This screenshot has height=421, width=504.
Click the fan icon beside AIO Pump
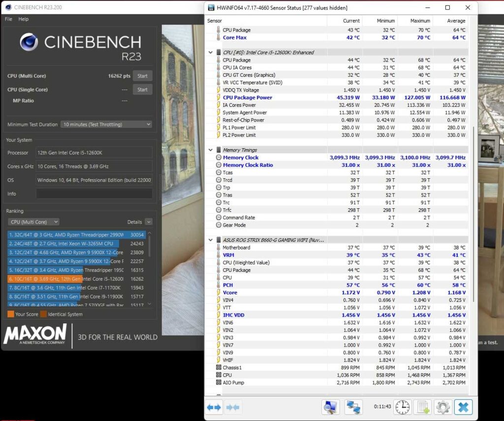tap(219, 383)
